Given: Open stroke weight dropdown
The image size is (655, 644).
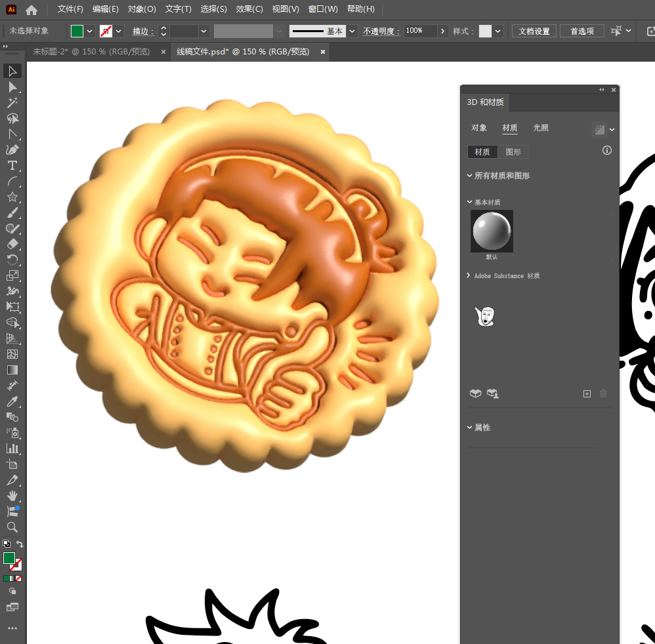Looking at the screenshot, I should 203,31.
